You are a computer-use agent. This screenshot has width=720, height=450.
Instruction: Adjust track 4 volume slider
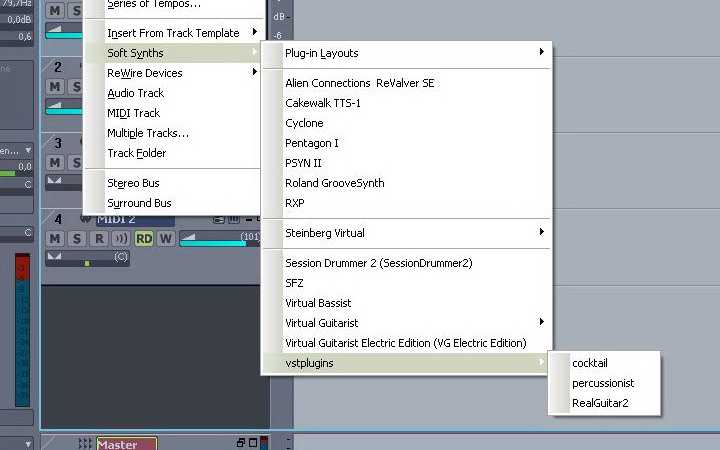pos(215,240)
